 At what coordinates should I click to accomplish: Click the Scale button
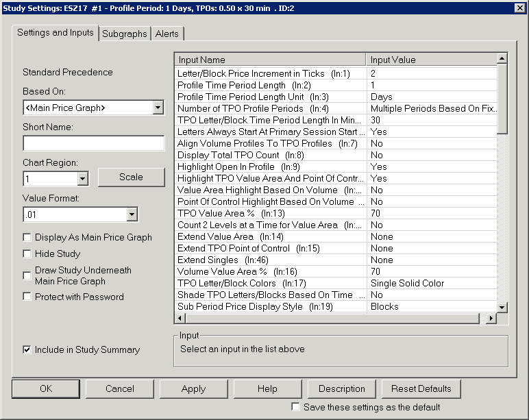[132, 177]
